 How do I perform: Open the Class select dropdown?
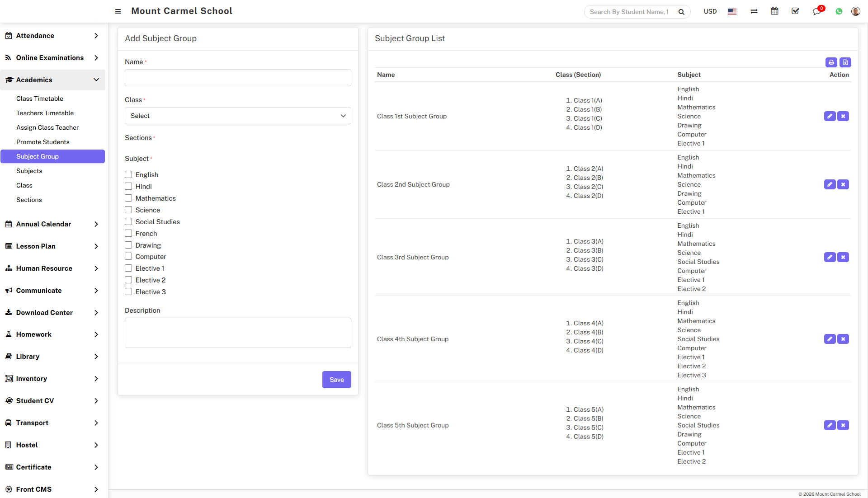(238, 116)
